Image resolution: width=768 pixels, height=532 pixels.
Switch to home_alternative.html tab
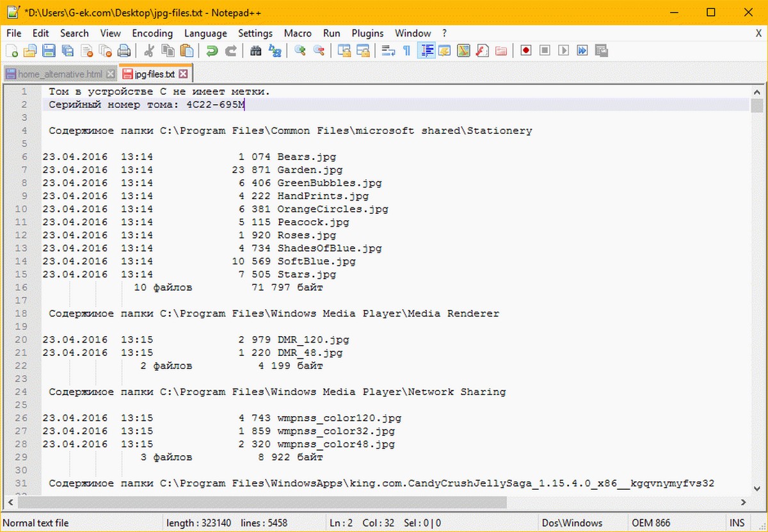point(60,74)
